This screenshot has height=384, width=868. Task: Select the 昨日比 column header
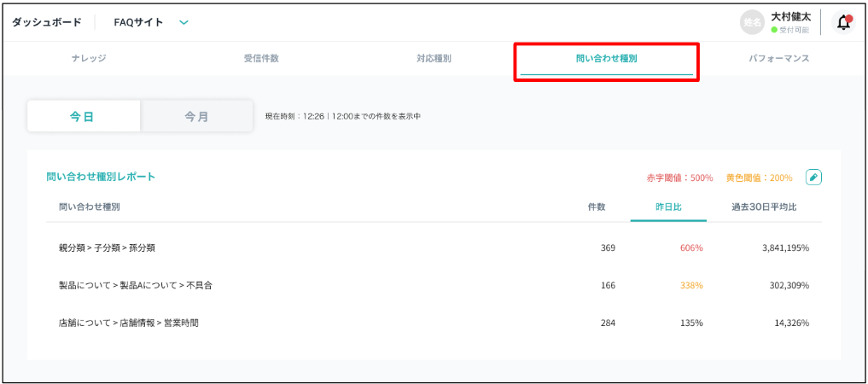pyautogui.click(x=668, y=207)
